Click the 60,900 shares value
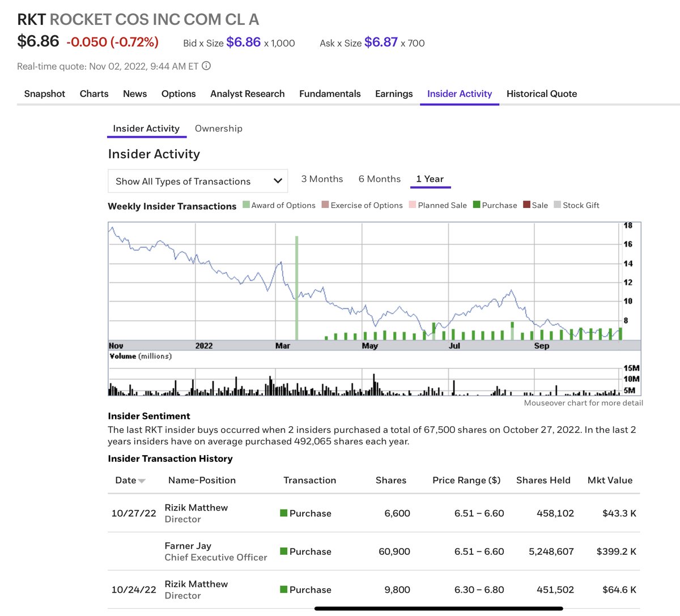The width and height of the screenshot is (680, 616). coord(394,551)
